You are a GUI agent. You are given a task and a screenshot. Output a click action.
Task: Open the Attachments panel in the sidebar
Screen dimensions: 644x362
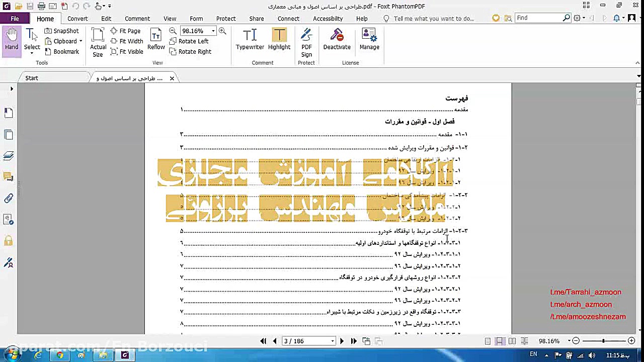click(8, 198)
